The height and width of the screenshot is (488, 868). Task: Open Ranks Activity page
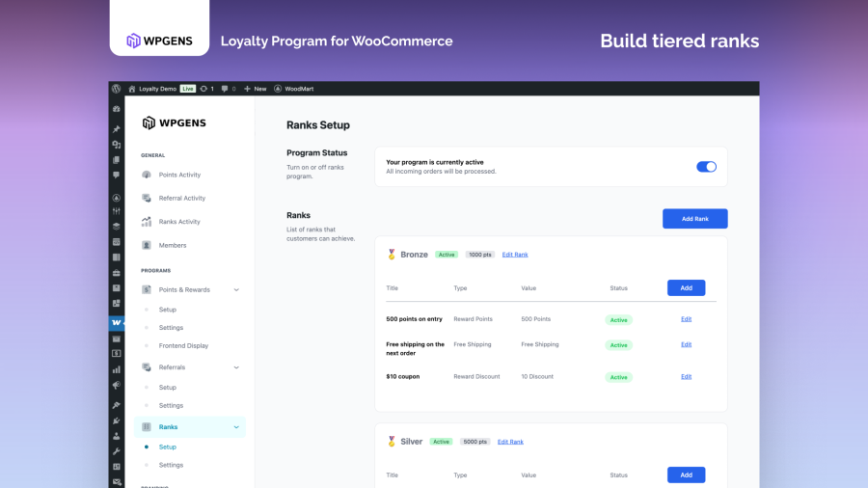pos(179,221)
